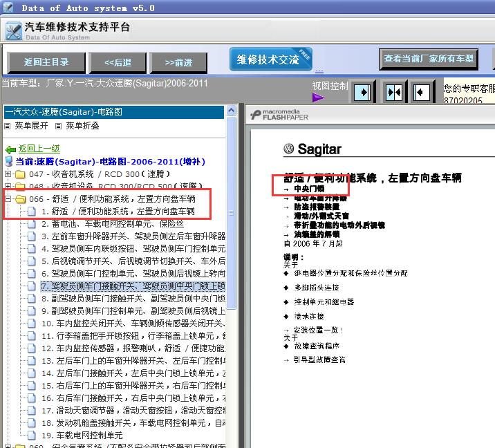
Task: Click the green back arrow icon
Action: coord(11,149)
